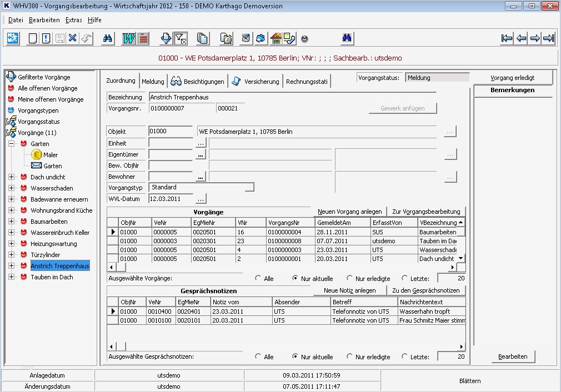Switch to the Versicherung tab
Viewport: 561px width, 392px height.
[x=260, y=81]
